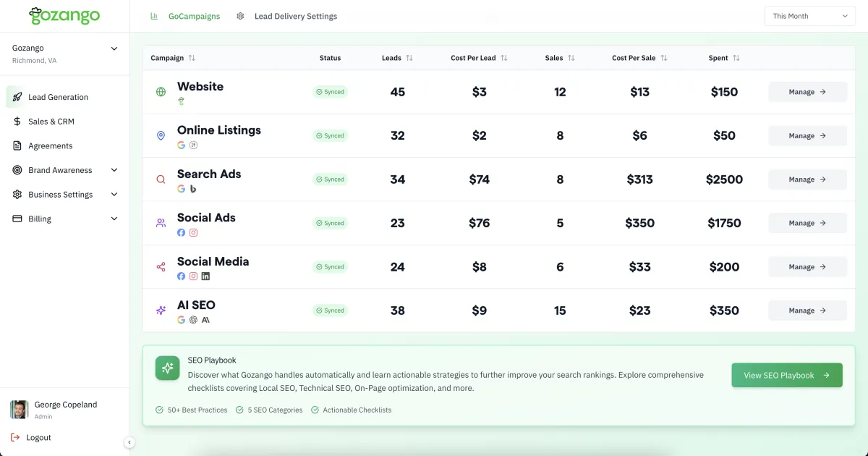The width and height of the screenshot is (868, 456).
Task: Manage the Search Ads campaign
Action: (x=807, y=180)
